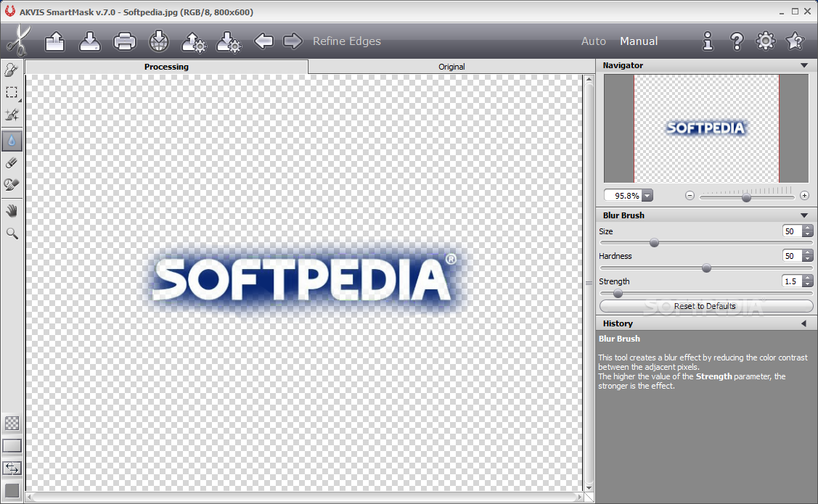The height and width of the screenshot is (504, 818).
Task: Open program info with the i icon
Action: coord(708,41)
